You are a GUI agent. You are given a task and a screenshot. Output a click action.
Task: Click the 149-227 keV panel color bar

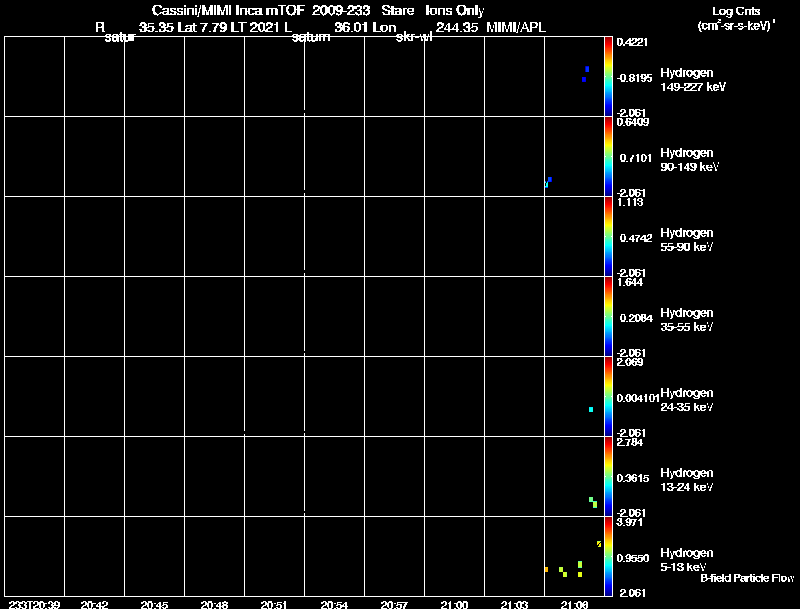[608, 77]
